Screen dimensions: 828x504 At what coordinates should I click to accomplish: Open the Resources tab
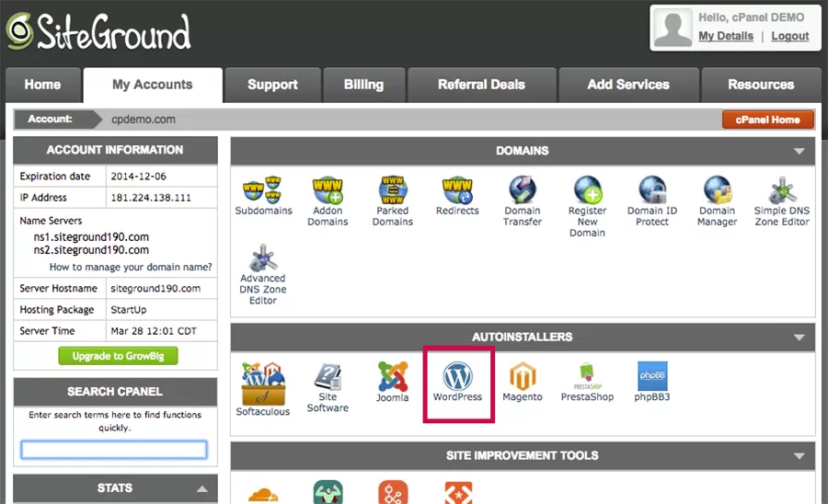pyautogui.click(x=761, y=85)
